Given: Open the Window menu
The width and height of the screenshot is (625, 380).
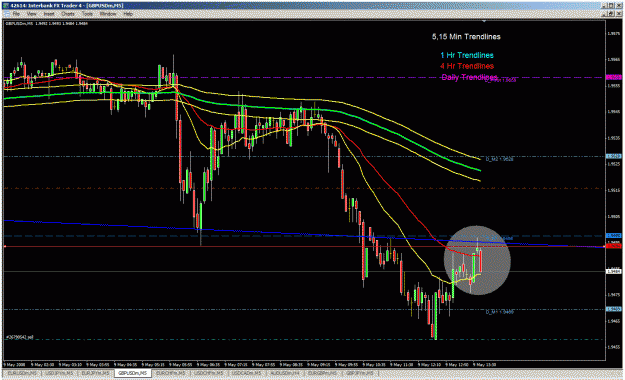Looking at the screenshot, I should click(x=108, y=14).
